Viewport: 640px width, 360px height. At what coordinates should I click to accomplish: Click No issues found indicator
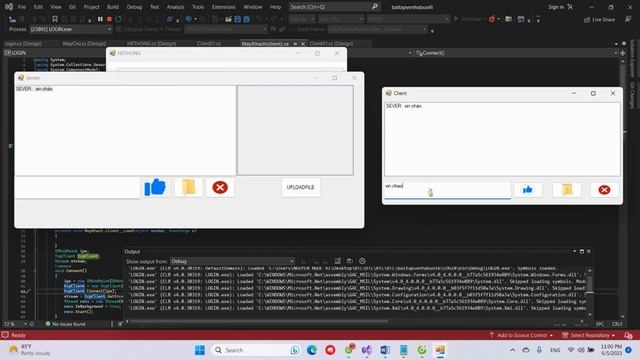[x=65, y=324]
